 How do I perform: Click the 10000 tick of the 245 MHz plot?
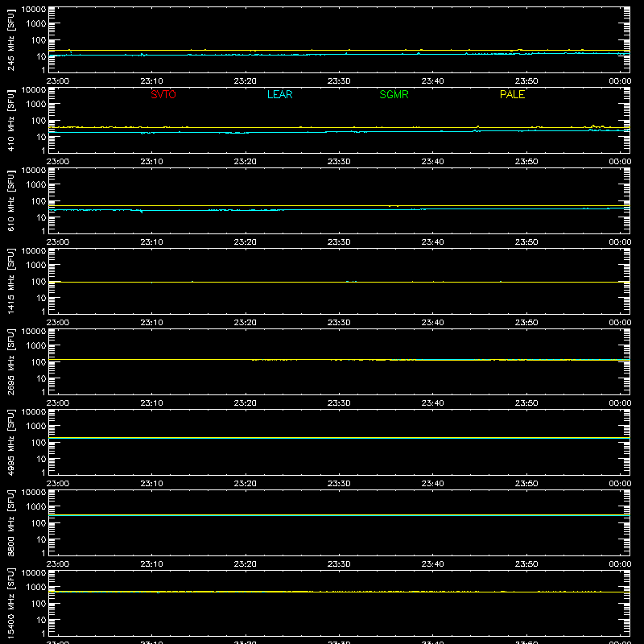click(34, 10)
